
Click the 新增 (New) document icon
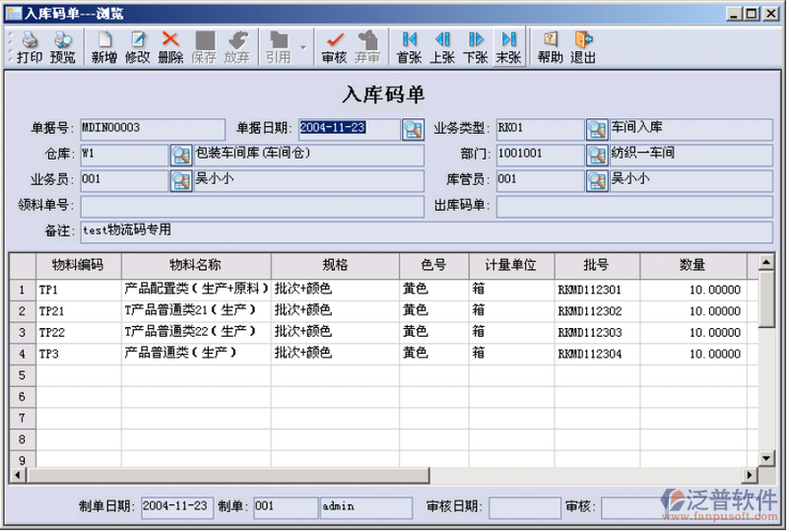pyautogui.click(x=104, y=46)
